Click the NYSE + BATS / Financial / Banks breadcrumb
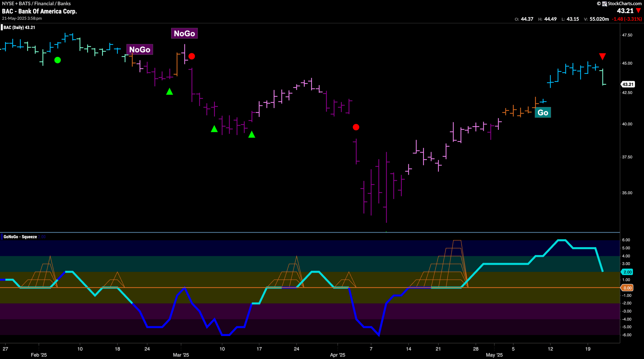Viewport: 644px width, 359px height. pyautogui.click(x=36, y=4)
